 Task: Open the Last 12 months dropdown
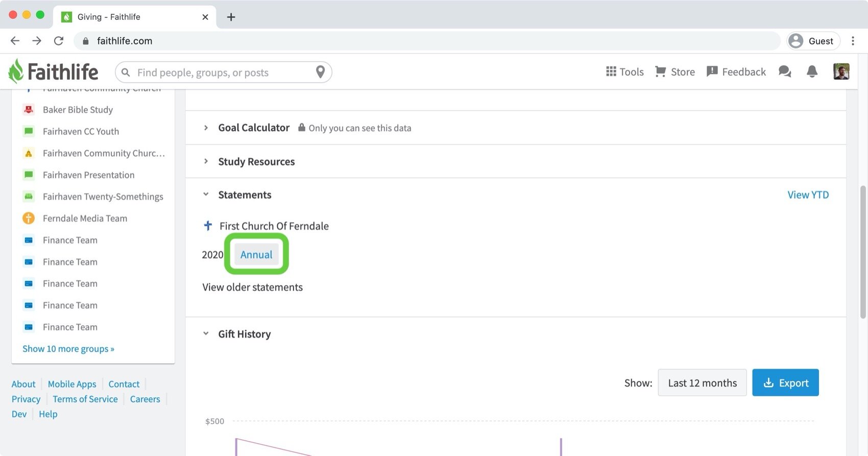pyautogui.click(x=702, y=382)
